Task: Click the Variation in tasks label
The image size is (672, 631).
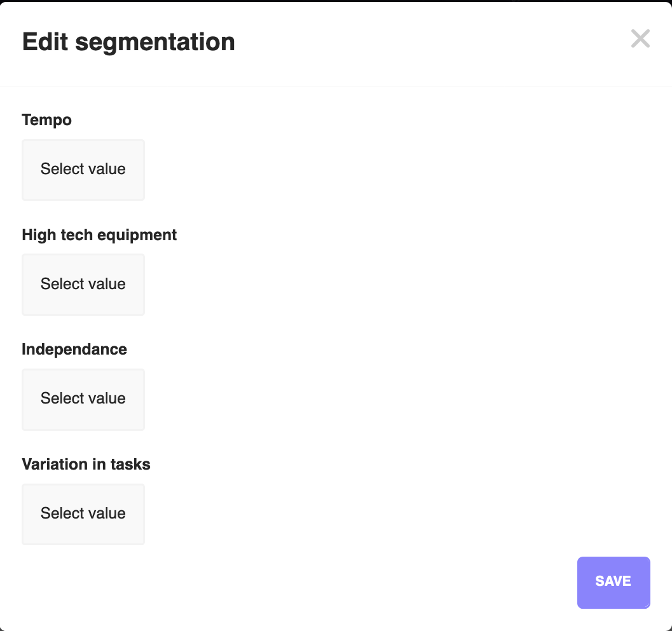Action: (x=86, y=465)
